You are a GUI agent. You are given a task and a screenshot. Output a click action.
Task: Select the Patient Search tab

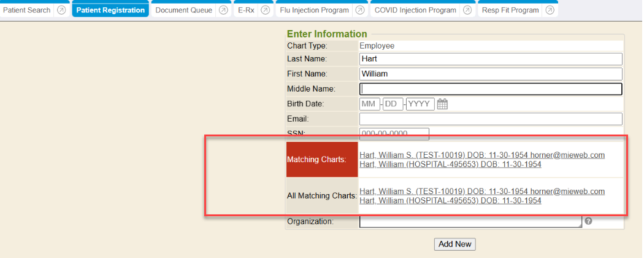tap(27, 10)
